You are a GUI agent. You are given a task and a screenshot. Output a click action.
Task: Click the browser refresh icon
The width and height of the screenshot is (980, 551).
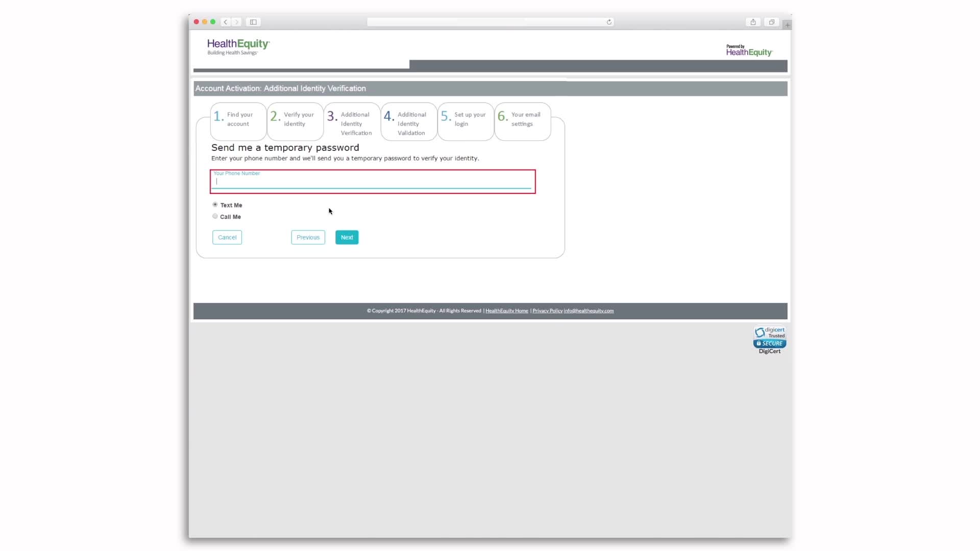click(x=609, y=21)
